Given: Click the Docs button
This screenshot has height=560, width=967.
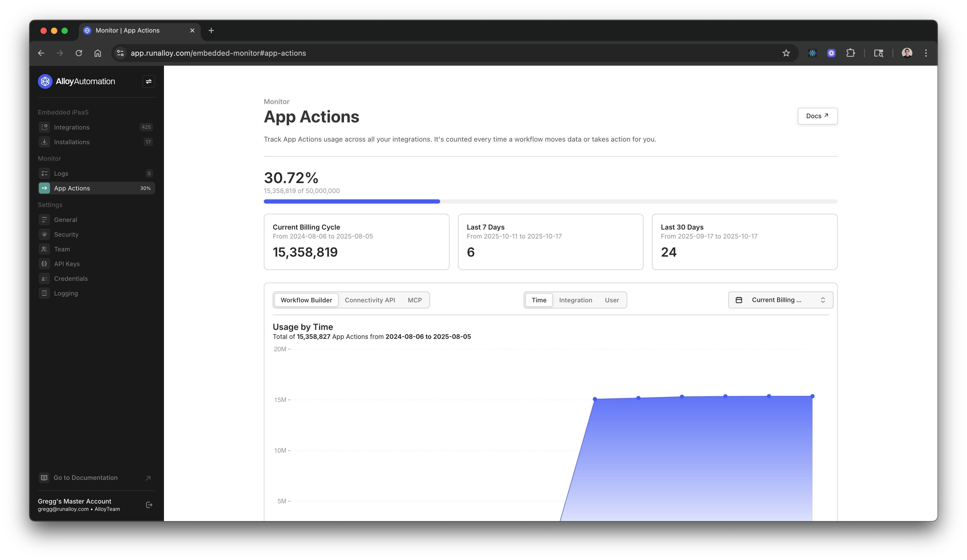Looking at the screenshot, I should (x=817, y=116).
